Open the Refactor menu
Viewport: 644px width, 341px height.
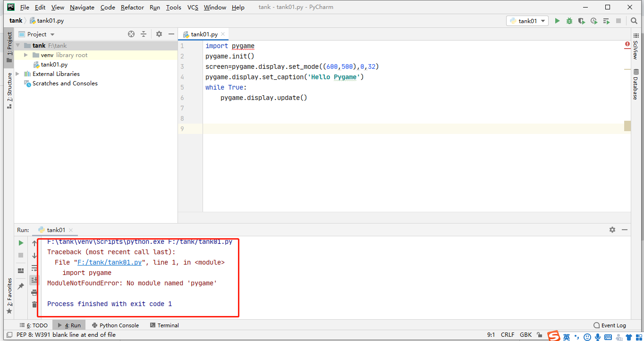click(x=133, y=7)
